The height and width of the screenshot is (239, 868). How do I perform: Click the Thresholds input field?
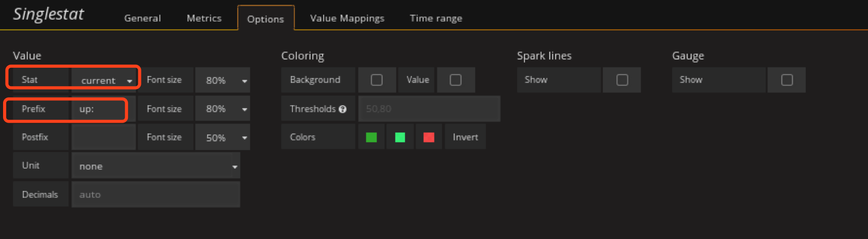coord(429,109)
